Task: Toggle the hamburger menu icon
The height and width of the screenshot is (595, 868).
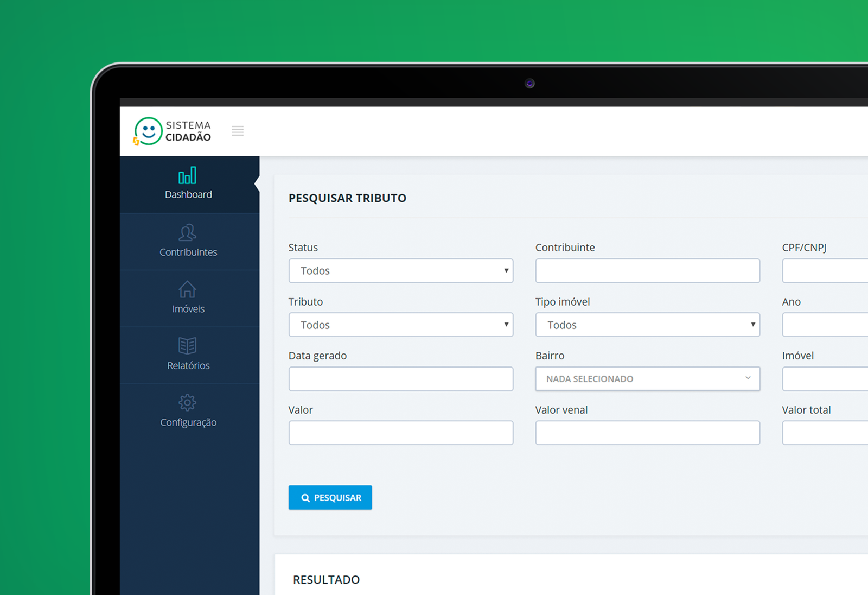Action: [238, 131]
